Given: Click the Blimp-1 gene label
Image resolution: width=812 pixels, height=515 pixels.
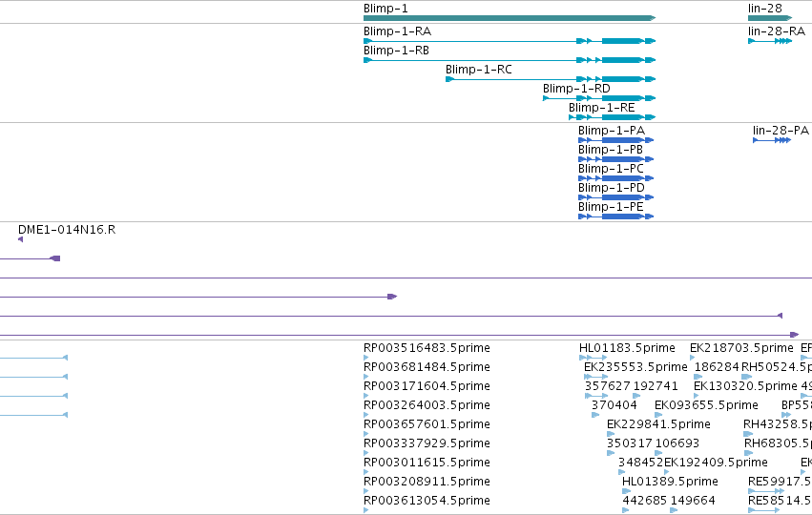Looking at the screenshot, I should click(385, 9).
